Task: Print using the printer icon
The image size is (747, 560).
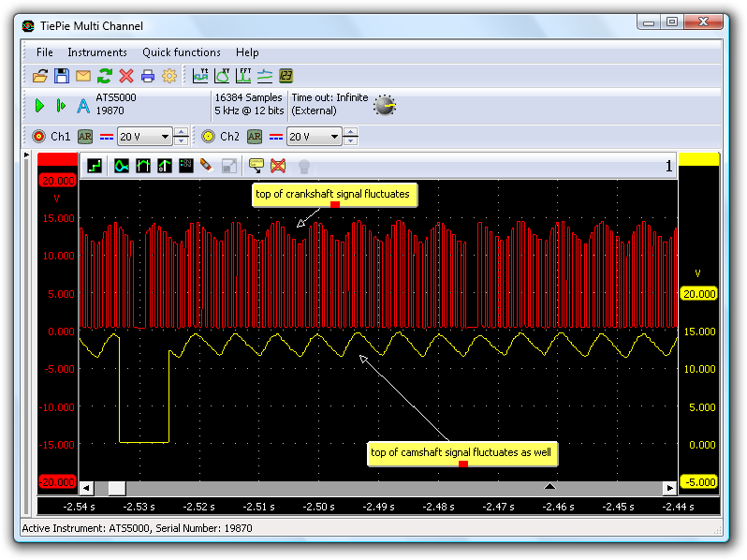Action: pyautogui.click(x=148, y=76)
